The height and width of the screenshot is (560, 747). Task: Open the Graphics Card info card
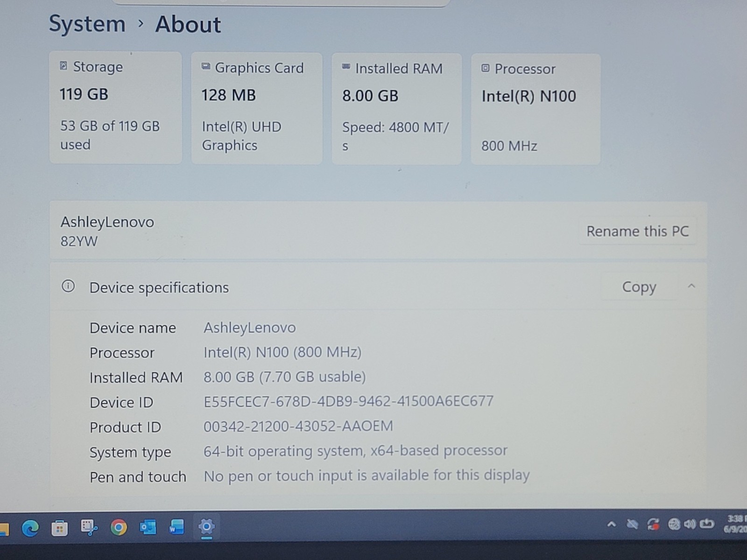point(257,108)
